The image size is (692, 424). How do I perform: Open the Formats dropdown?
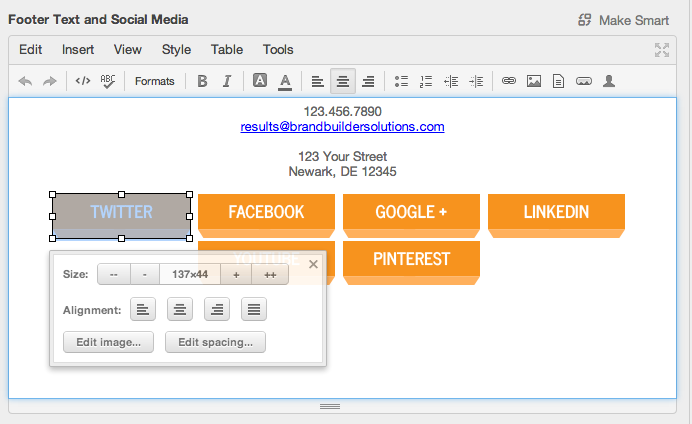154,81
